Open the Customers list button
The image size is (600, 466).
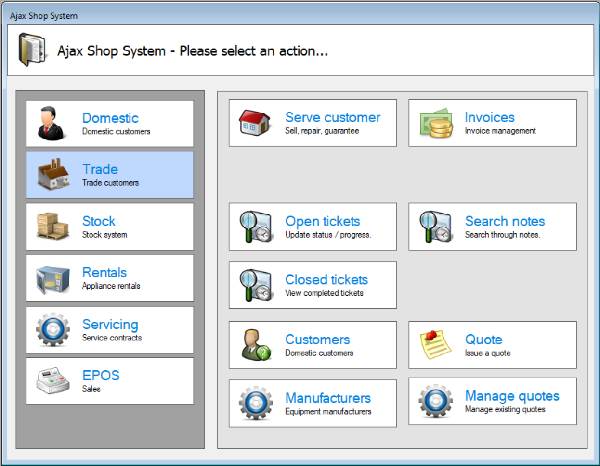[313, 345]
